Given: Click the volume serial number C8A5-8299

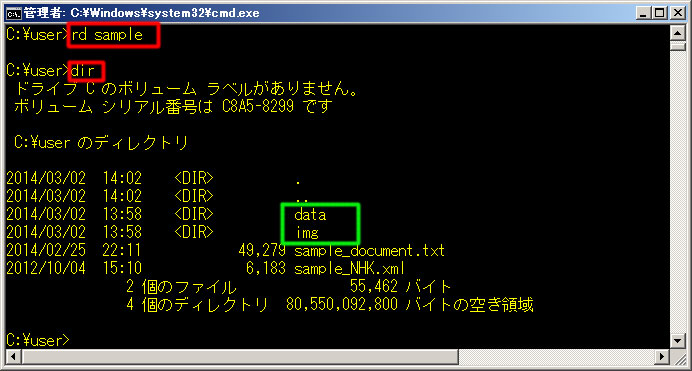Looking at the screenshot, I should coord(258,106).
